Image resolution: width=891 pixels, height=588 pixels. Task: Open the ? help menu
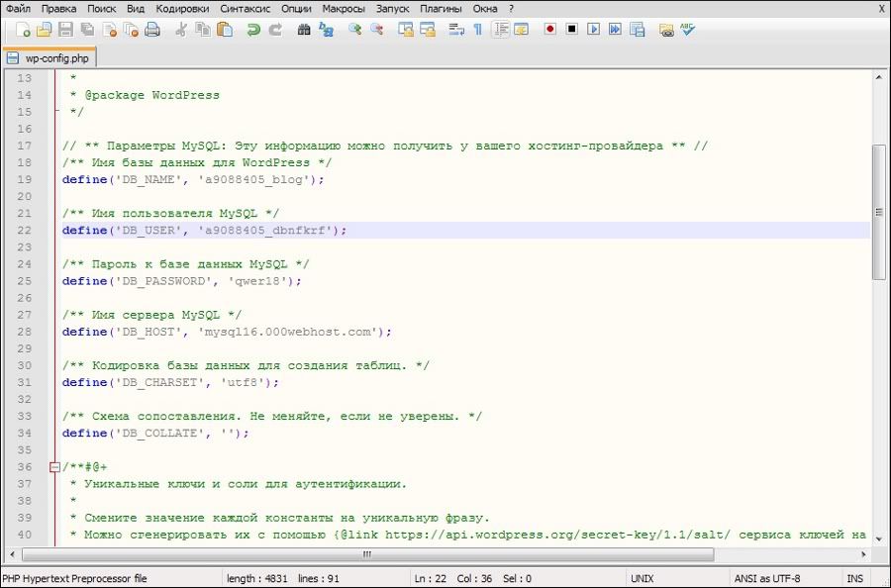(x=512, y=9)
